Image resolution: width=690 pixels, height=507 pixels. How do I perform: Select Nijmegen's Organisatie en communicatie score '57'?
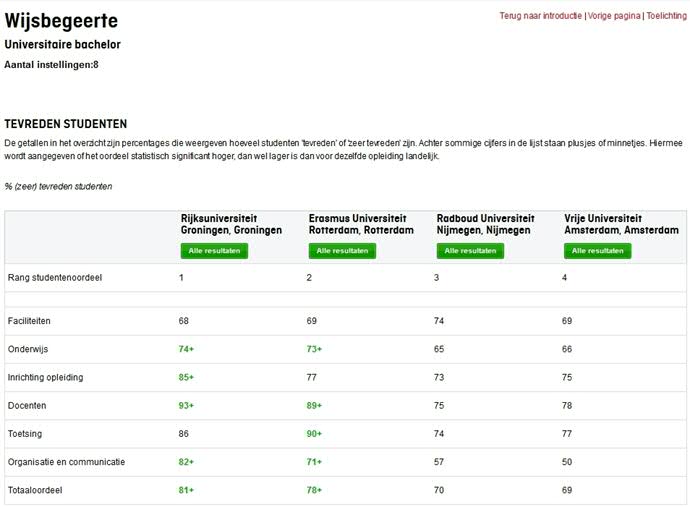[439, 462]
